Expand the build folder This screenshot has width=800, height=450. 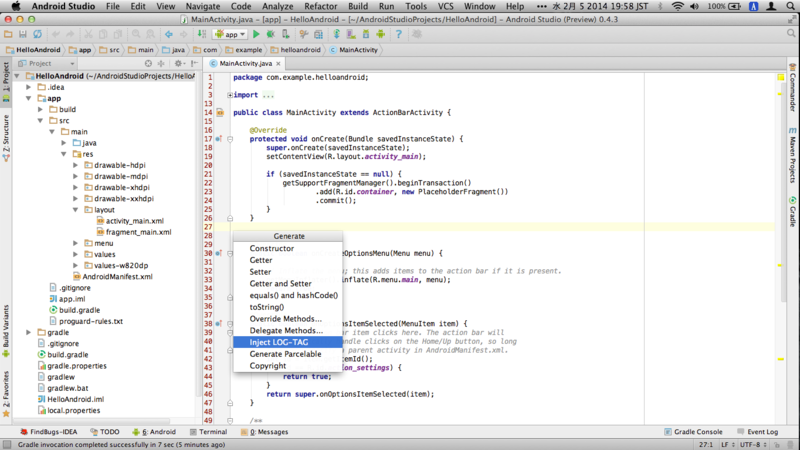pyautogui.click(x=40, y=109)
